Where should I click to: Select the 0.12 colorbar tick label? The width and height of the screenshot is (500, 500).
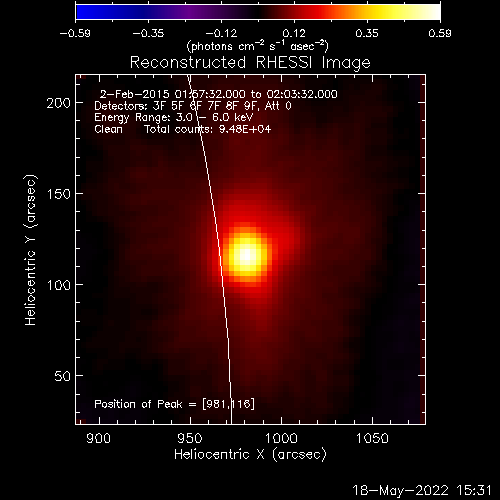click(x=294, y=33)
